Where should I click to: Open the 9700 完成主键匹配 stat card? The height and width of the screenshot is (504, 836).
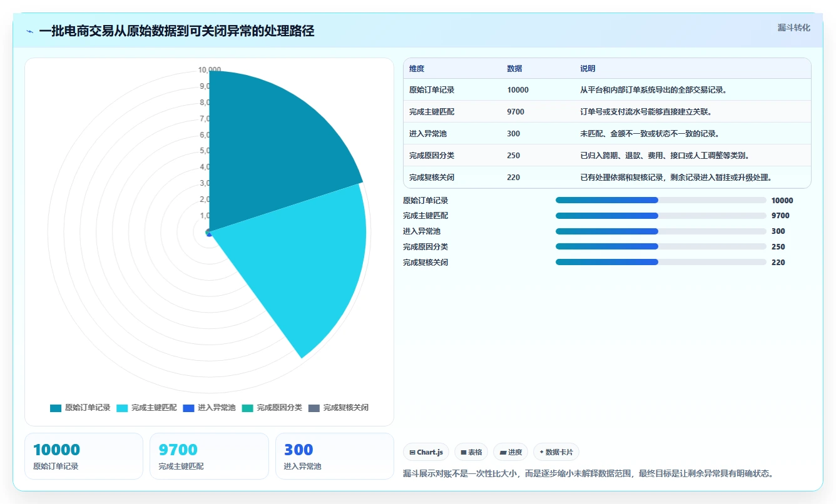[x=209, y=456]
